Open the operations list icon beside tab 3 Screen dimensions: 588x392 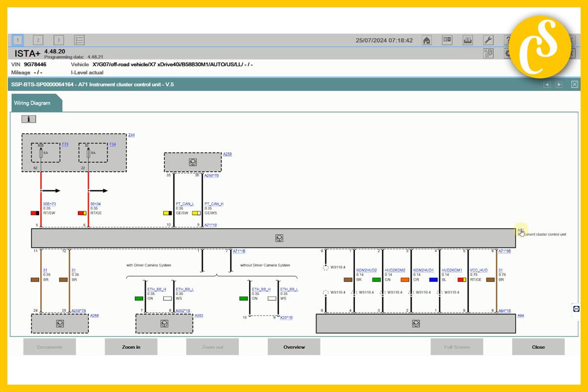click(x=79, y=40)
